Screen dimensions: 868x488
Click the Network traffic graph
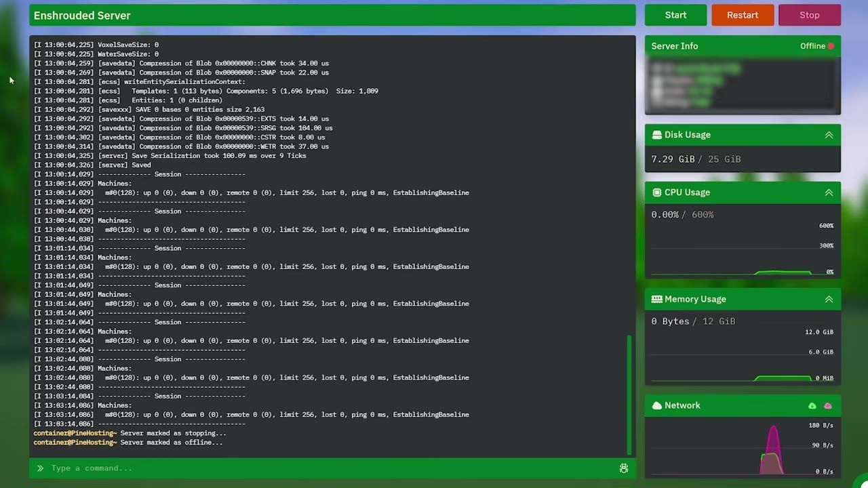coord(743,447)
